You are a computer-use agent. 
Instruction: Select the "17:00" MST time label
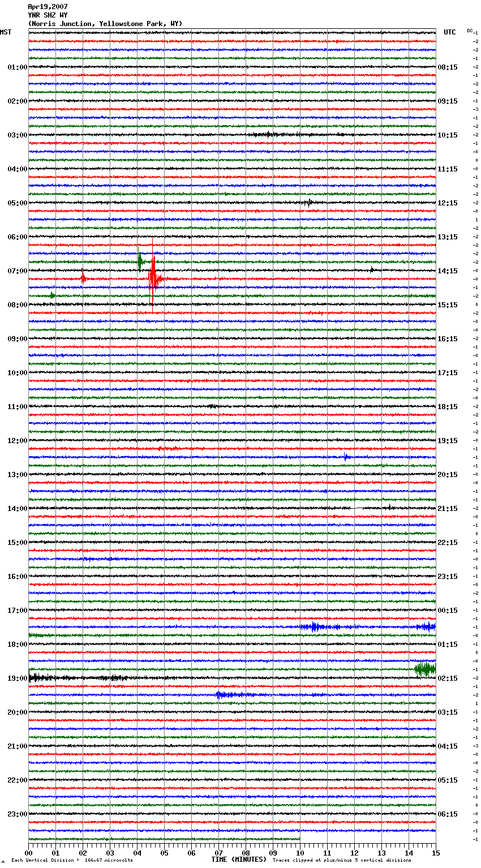tap(18, 611)
